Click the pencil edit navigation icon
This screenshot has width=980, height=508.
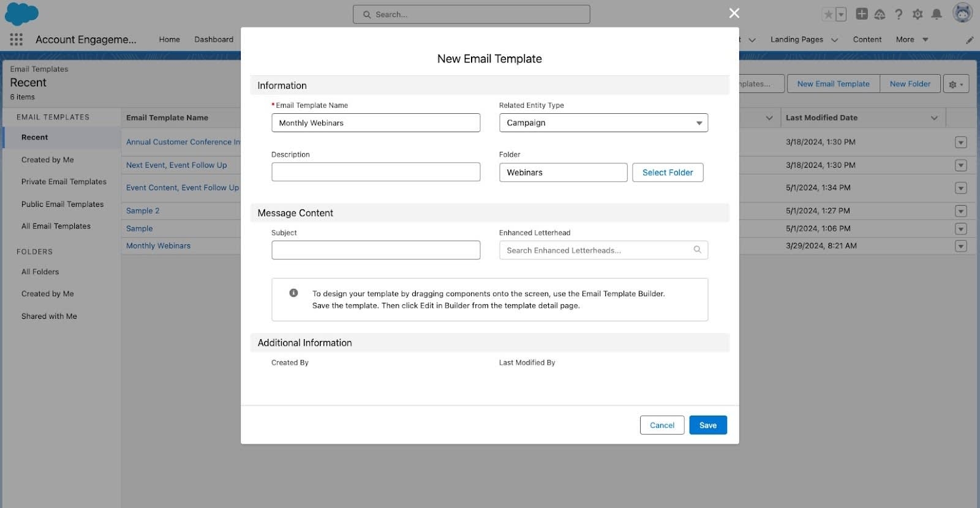(x=970, y=40)
